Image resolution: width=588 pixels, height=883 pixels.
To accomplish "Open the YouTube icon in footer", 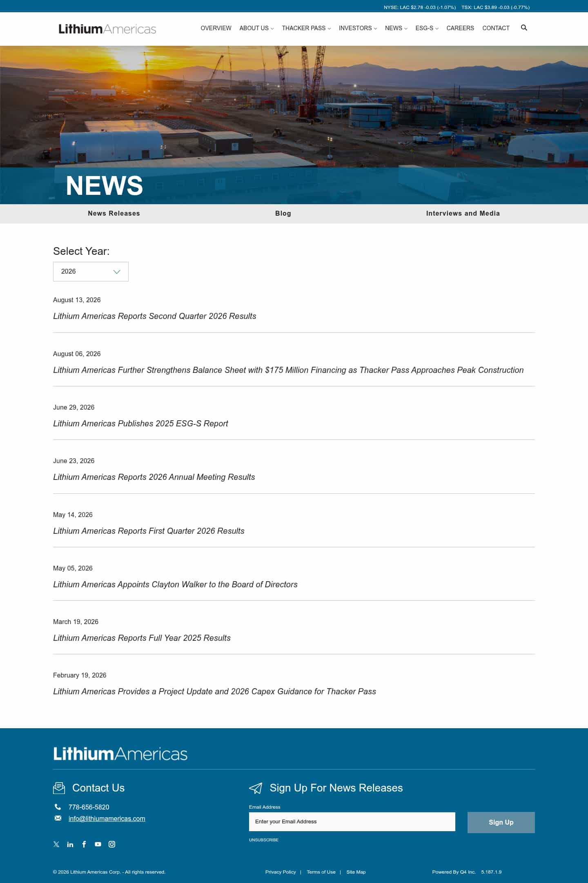I will (98, 844).
